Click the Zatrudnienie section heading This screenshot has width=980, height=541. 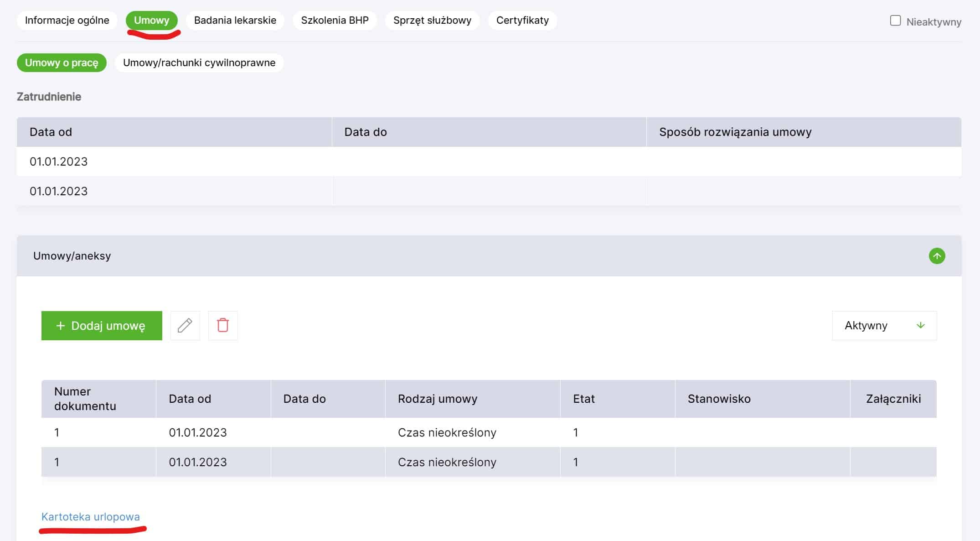point(49,97)
